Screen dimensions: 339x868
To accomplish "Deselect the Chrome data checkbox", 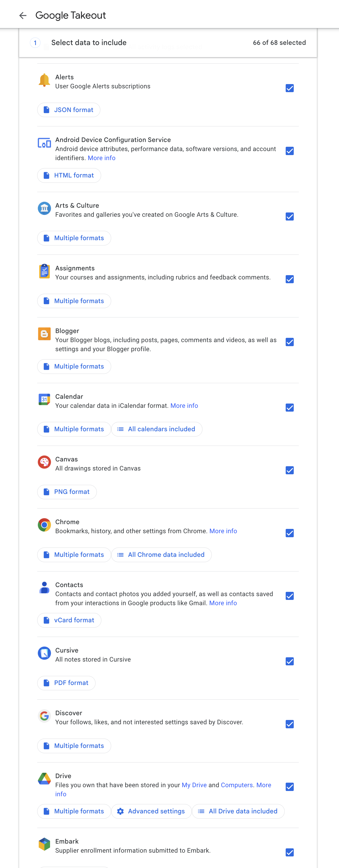I will coord(289,533).
